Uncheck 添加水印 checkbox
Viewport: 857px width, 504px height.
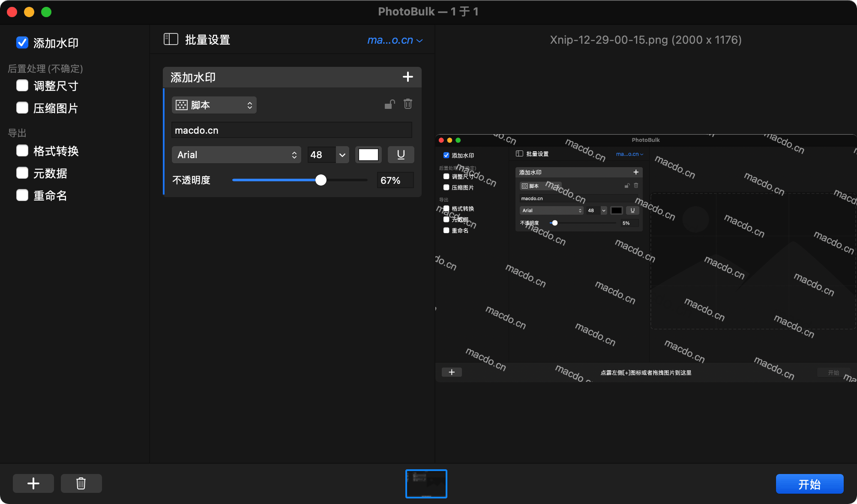coord(22,43)
